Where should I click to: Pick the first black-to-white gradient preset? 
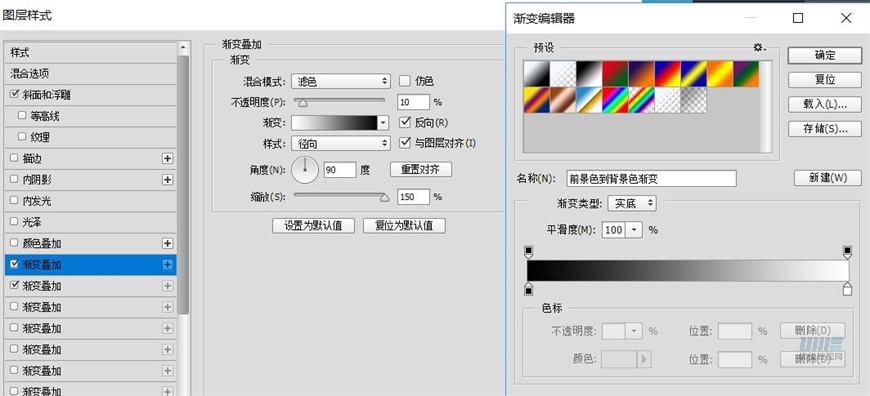(537, 74)
